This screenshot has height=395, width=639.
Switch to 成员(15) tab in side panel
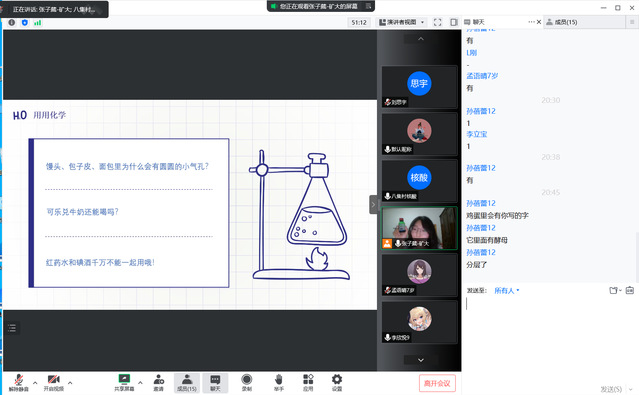pyautogui.click(x=562, y=22)
